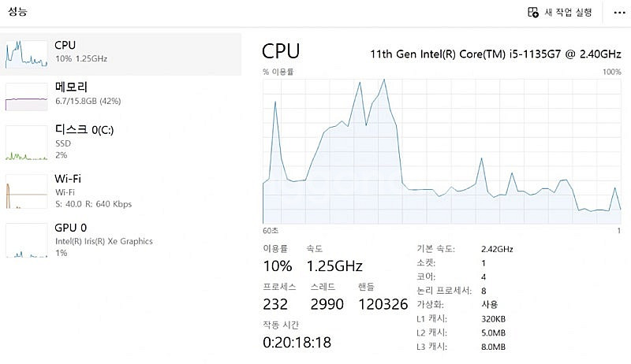Click the 새 작업 실행 button label

568,13
